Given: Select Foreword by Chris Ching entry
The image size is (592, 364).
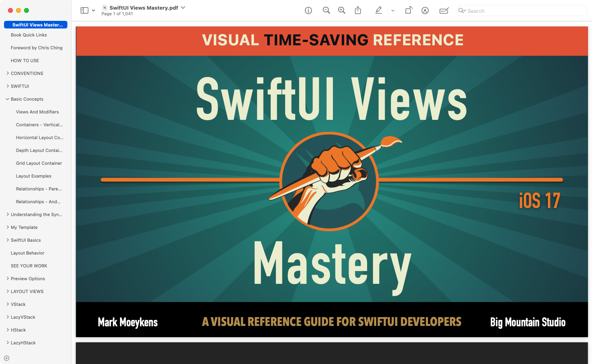Looking at the screenshot, I should click(36, 48).
